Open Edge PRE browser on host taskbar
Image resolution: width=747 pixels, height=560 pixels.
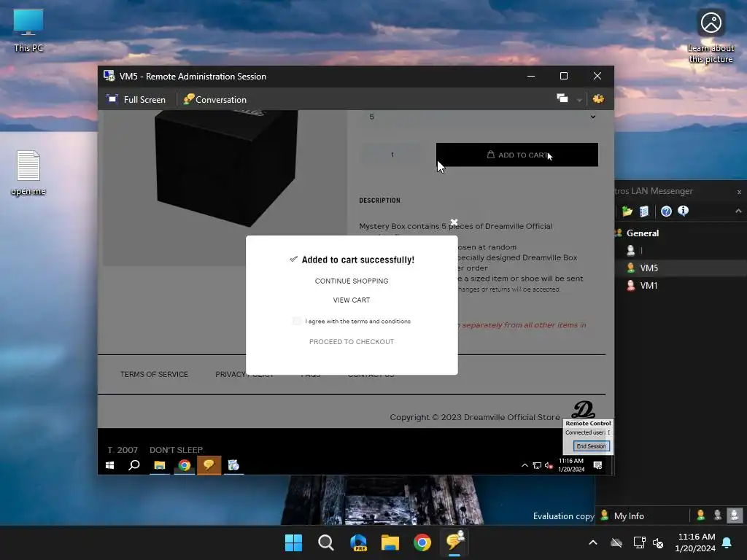click(x=358, y=542)
